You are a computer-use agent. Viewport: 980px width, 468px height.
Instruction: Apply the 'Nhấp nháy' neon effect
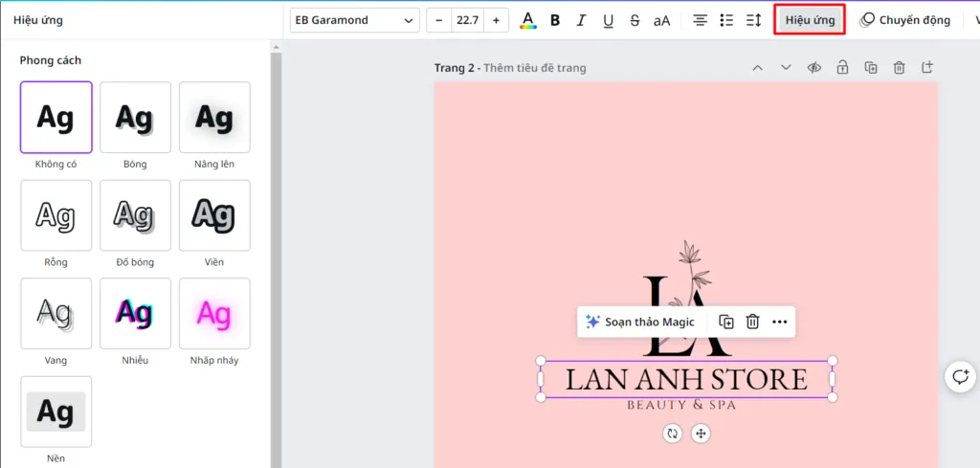[x=214, y=314]
